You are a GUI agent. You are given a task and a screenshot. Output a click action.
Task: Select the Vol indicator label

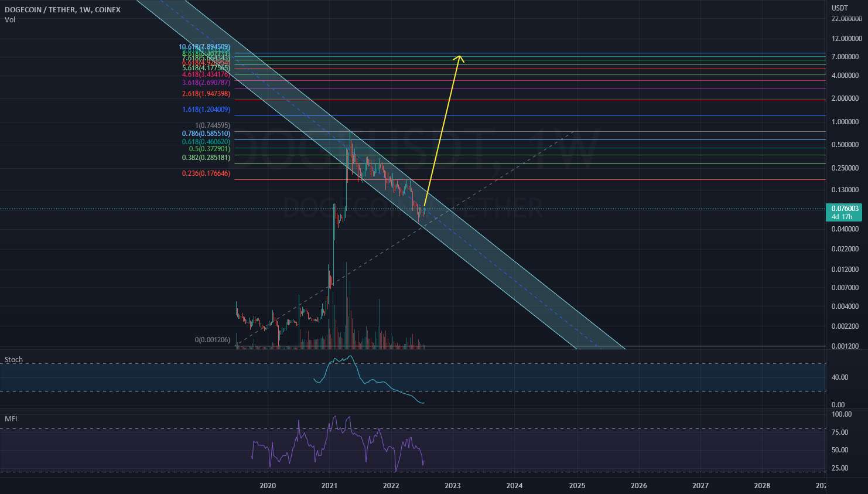click(x=10, y=20)
